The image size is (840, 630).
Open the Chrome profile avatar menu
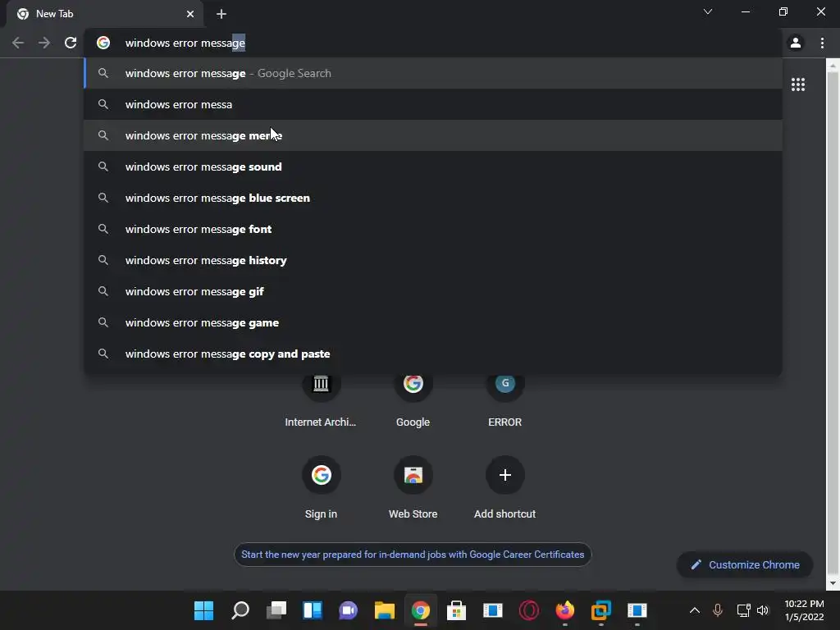(x=796, y=43)
